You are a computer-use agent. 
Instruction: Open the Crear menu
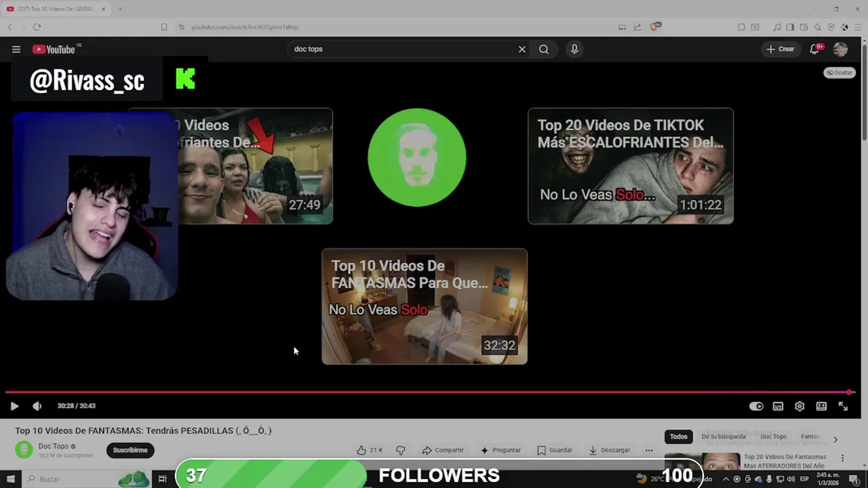point(780,49)
